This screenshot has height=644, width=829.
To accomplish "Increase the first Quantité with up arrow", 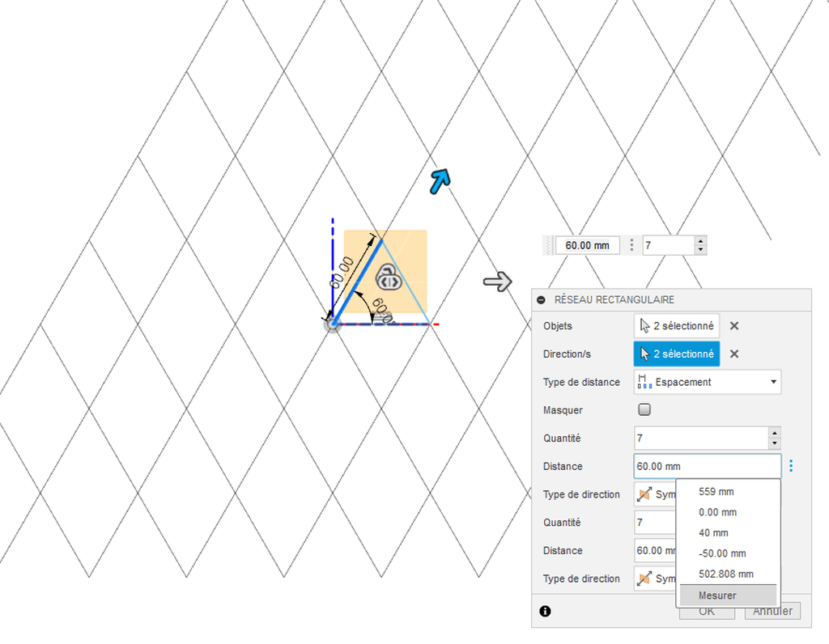I will [x=775, y=433].
